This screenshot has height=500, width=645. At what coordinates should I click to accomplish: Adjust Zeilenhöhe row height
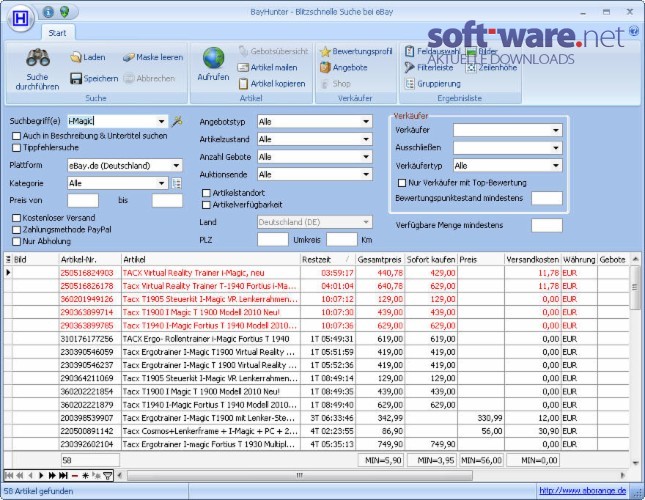[491, 67]
